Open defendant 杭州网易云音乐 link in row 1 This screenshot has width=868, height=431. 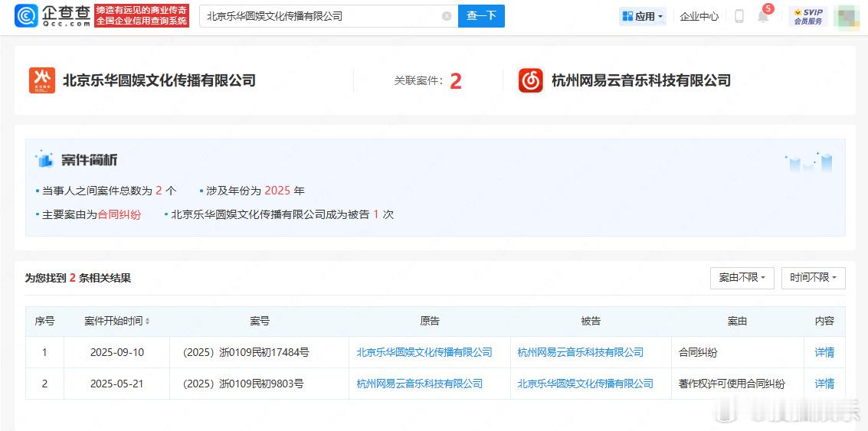(x=581, y=352)
